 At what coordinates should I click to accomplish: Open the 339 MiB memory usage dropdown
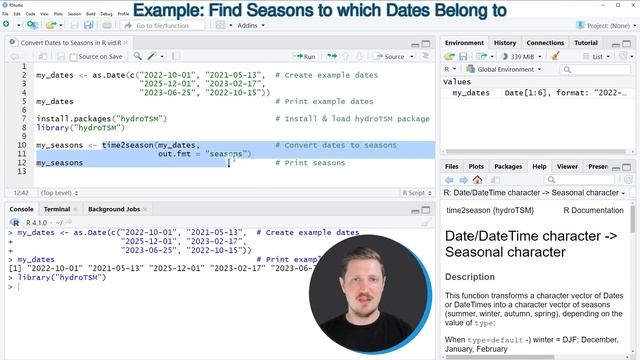[522, 56]
